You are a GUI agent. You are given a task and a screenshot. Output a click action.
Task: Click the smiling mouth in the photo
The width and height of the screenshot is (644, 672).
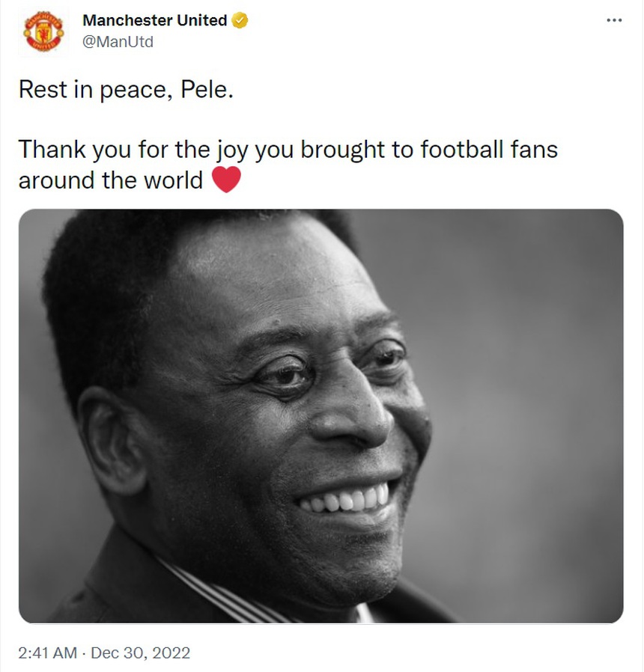tap(346, 500)
